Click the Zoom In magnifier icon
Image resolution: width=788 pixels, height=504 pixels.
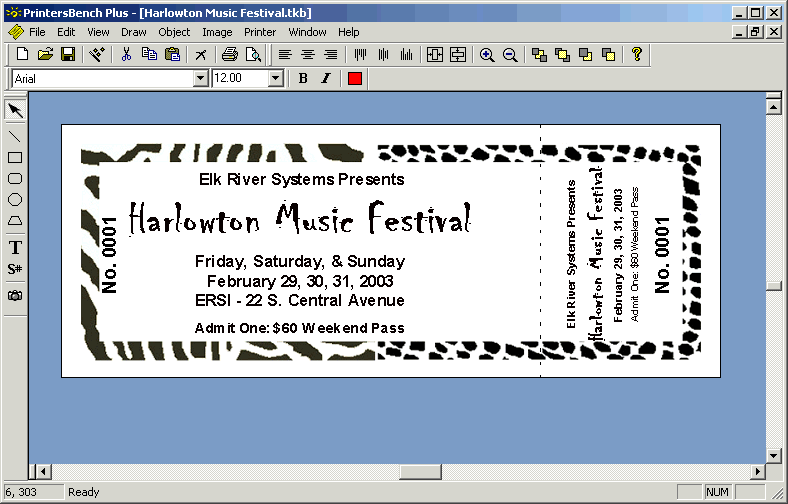(487, 54)
